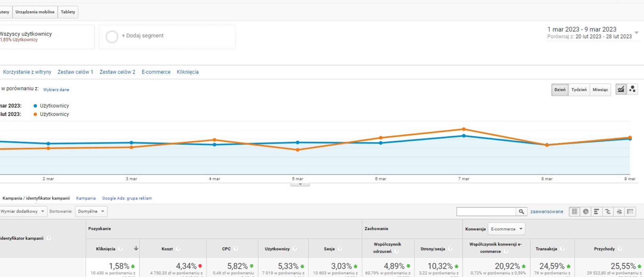Open help tooltip for Kliknięcia column
644x277 pixels.
pos(120,249)
